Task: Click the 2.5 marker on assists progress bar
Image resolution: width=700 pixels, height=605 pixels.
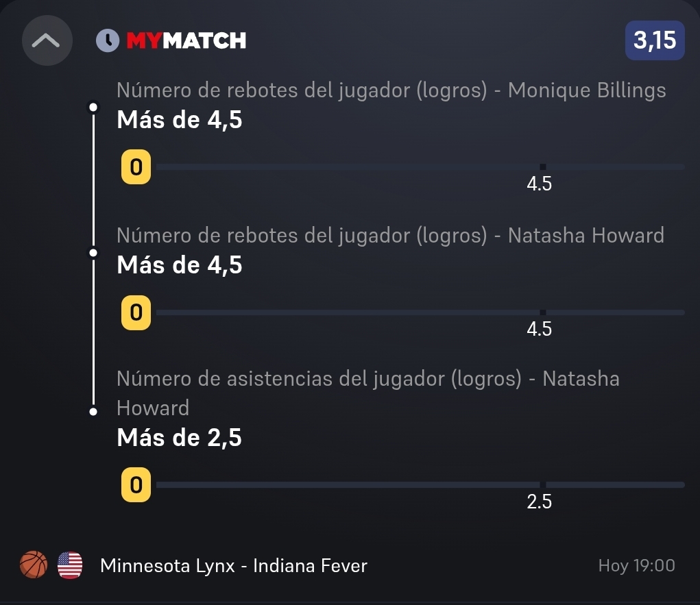Action: (x=540, y=502)
